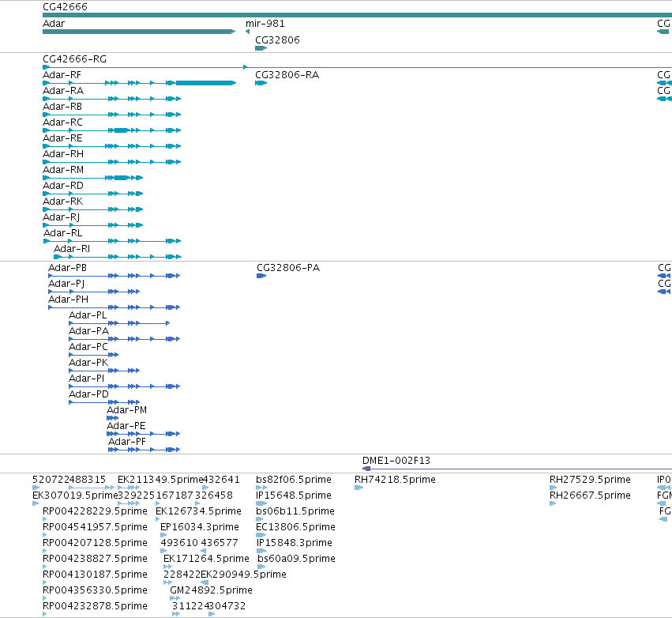Select the Adar-RM transcript label

(x=63, y=170)
